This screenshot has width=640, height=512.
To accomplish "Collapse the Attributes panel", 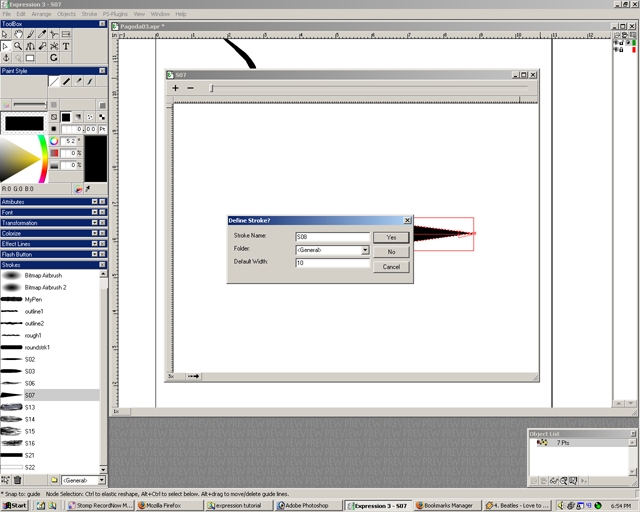I will [95, 202].
